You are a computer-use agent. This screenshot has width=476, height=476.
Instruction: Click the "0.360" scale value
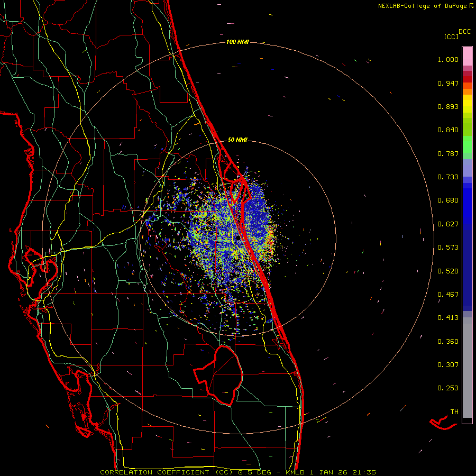(x=448, y=342)
